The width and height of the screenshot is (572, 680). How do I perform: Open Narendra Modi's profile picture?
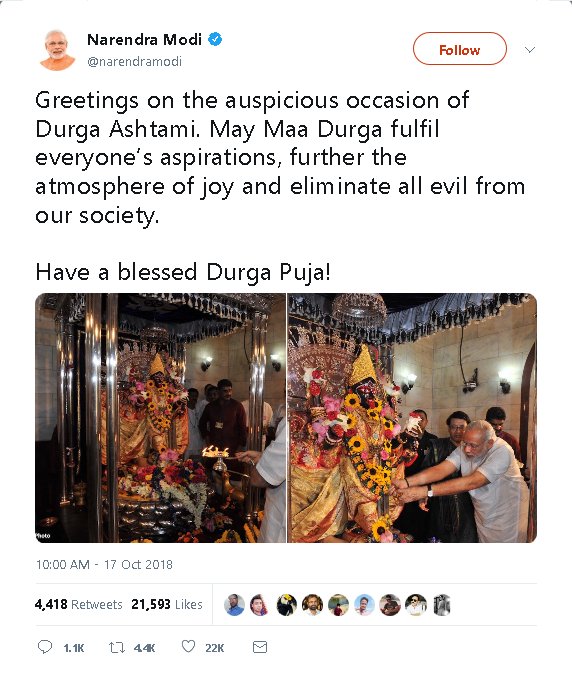coord(57,50)
